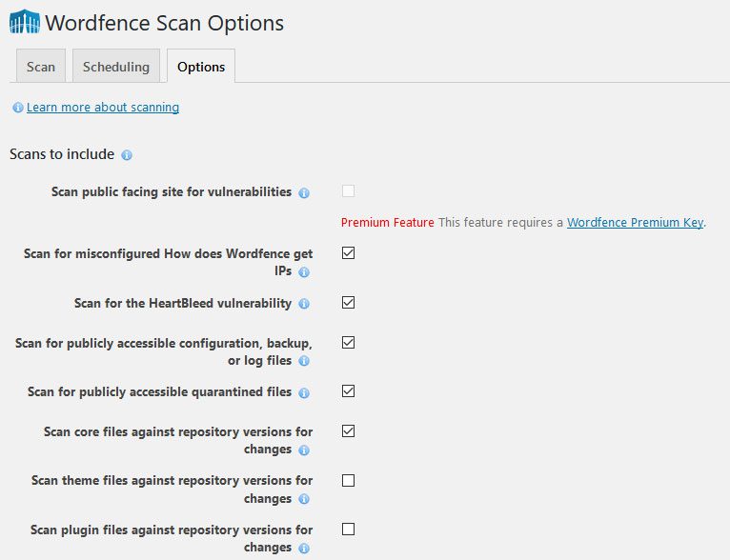The height and width of the screenshot is (560, 730).
Task: Open help icon for plugin files repository scan
Action: 304,549
